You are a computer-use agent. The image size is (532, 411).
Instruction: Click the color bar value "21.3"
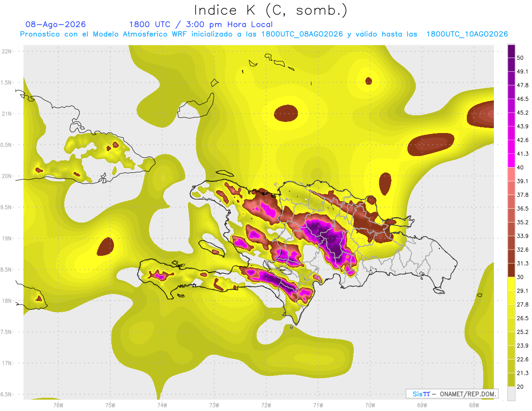tap(523, 373)
